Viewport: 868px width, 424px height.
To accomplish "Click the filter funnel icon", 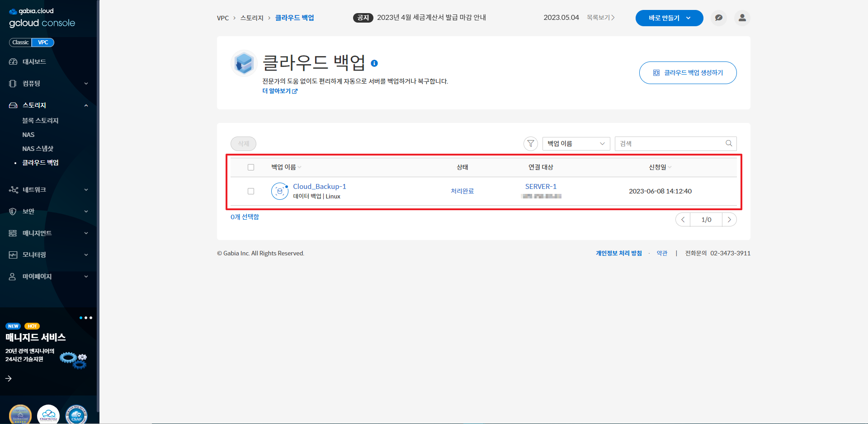I will (531, 144).
